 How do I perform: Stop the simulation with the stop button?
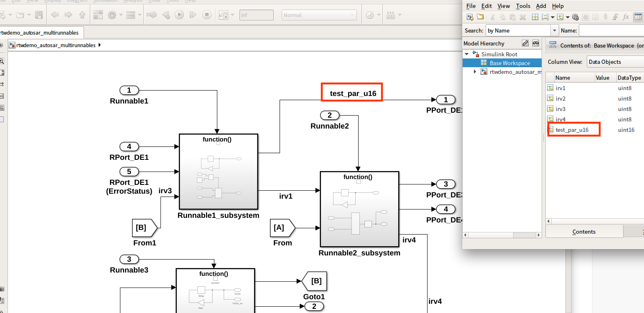pyautogui.click(x=206, y=15)
